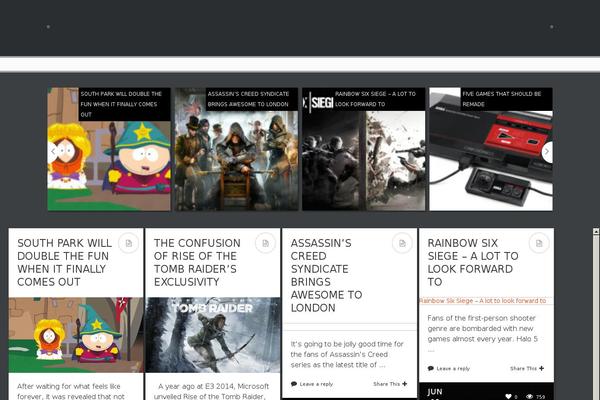
Task: Open South Park slide in carousel
Action: pos(109,149)
